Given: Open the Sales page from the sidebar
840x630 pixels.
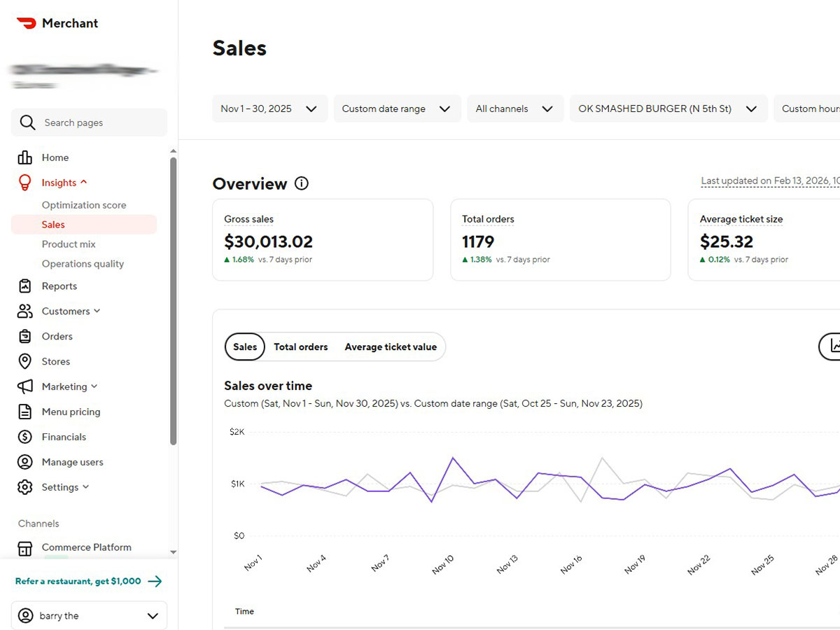Looking at the screenshot, I should coord(52,224).
